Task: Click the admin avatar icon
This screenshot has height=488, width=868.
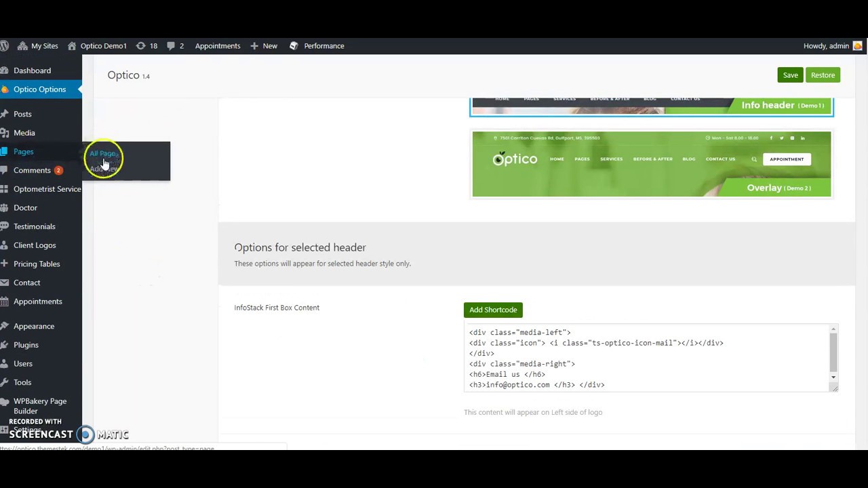Action: pyautogui.click(x=857, y=45)
